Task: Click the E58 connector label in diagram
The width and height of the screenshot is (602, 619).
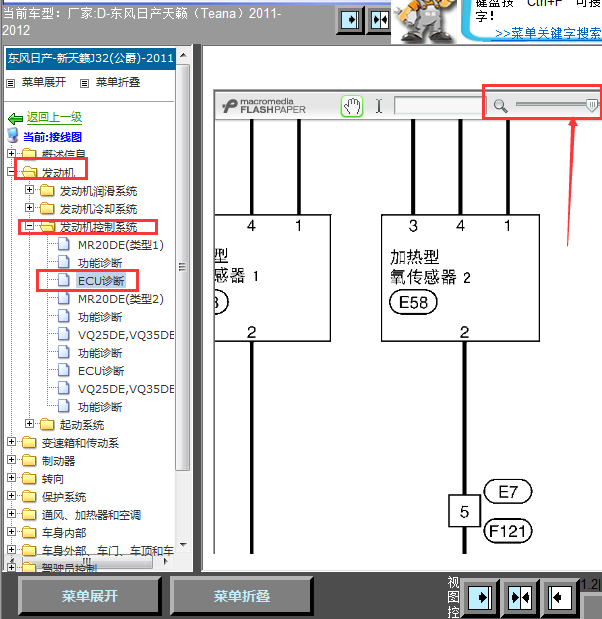Action: (413, 302)
